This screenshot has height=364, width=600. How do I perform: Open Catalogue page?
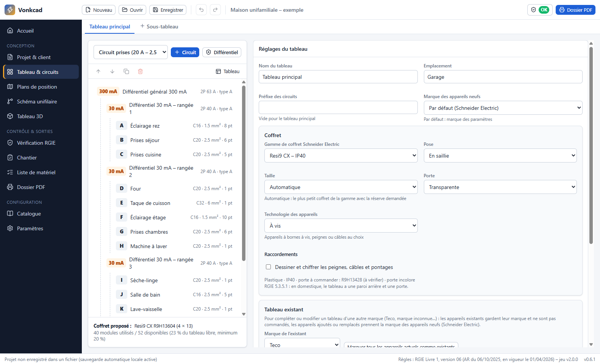click(x=41, y=214)
